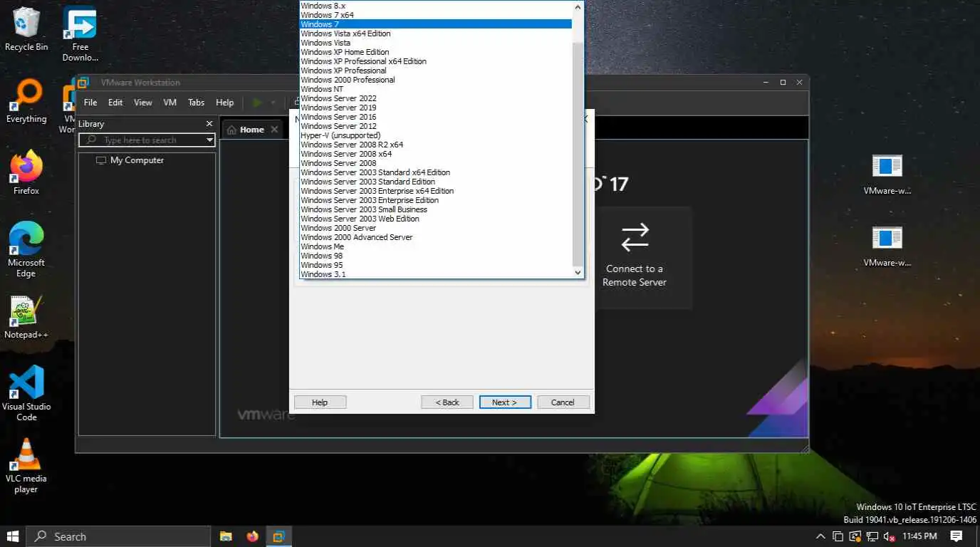The height and width of the screenshot is (547, 980).
Task: Click the wizard Help button
Action: click(320, 402)
